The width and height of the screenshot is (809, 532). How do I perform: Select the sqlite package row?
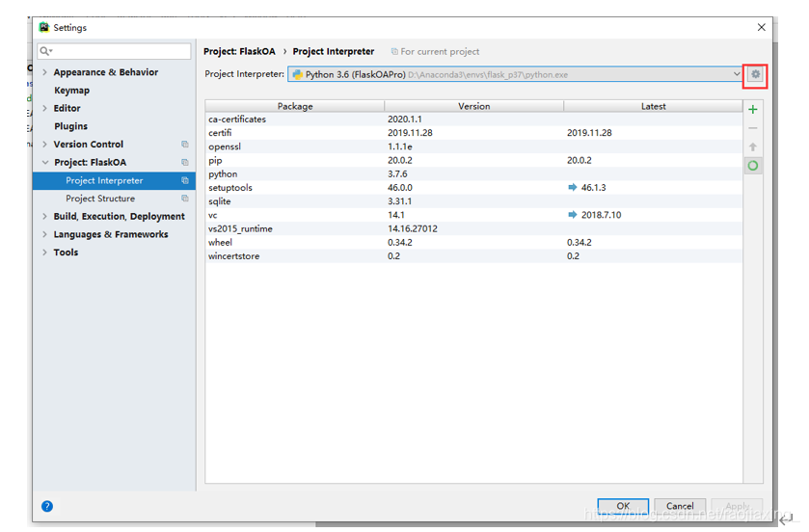click(x=473, y=201)
